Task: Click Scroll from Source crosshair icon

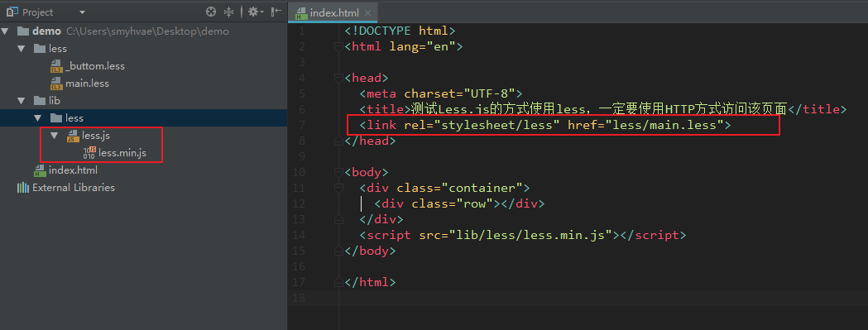Action: (210, 12)
